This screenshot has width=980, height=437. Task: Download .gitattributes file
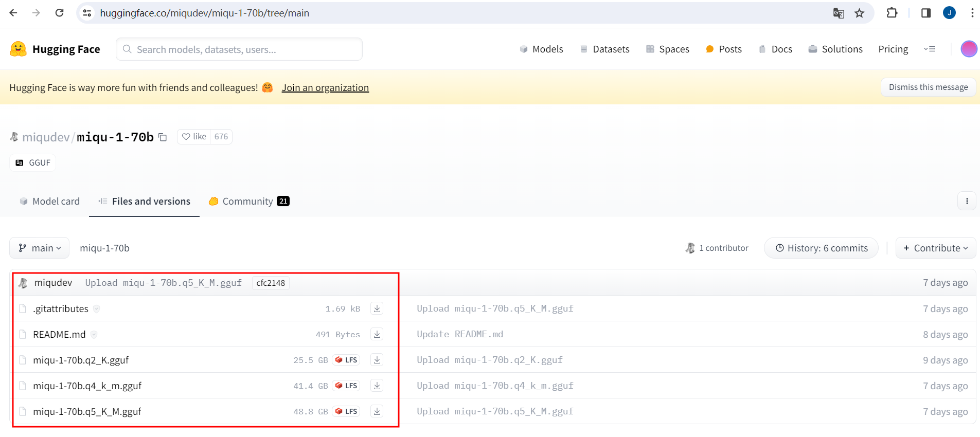[377, 308]
